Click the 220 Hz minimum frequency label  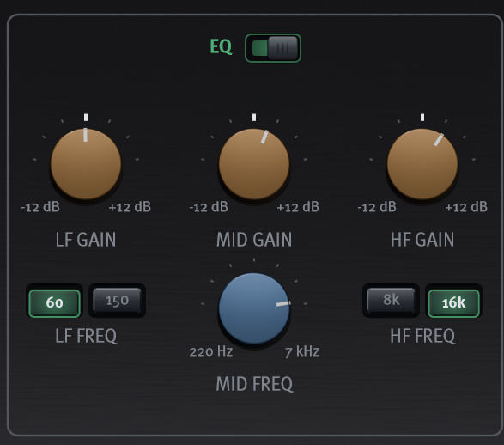coord(211,351)
